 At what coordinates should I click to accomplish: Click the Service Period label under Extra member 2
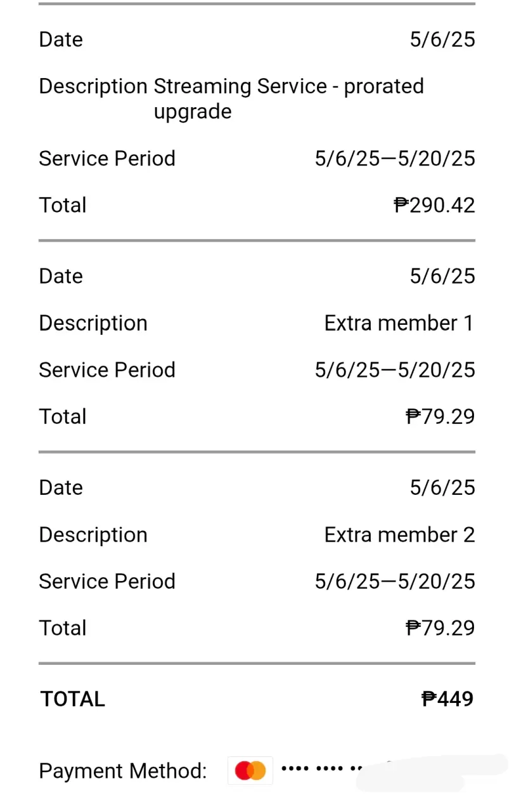(107, 581)
